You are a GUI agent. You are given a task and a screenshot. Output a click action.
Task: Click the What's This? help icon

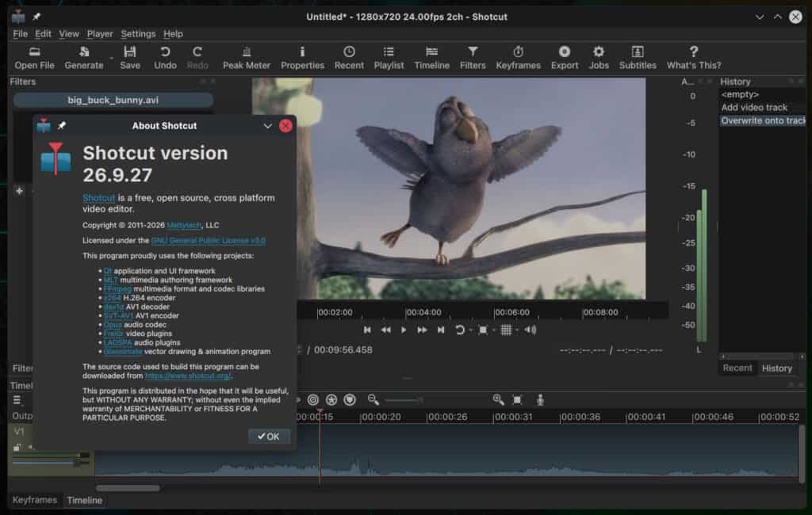(x=693, y=58)
